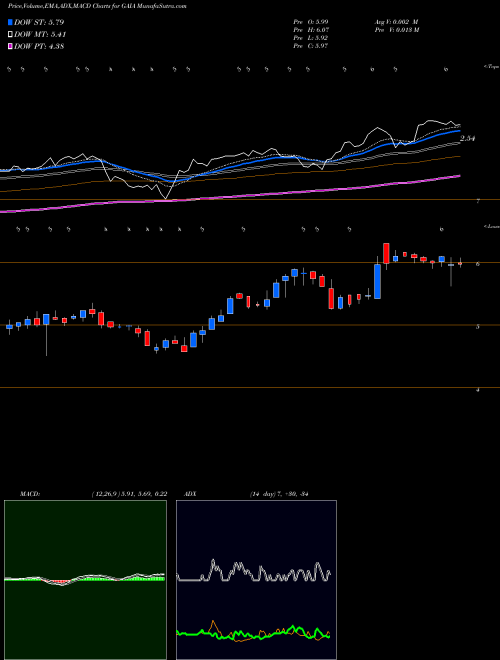
Task: Click the 'Pre L: 5.92' value
Action: [x=311, y=38]
